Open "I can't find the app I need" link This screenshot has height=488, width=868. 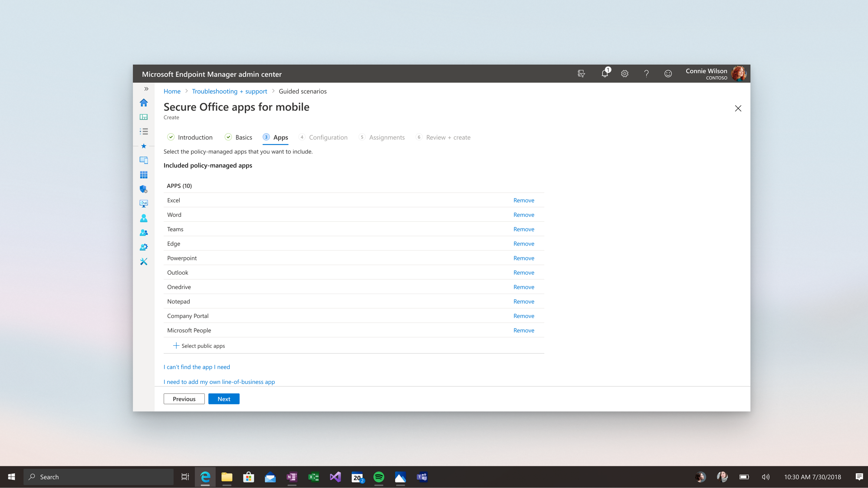point(197,367)
